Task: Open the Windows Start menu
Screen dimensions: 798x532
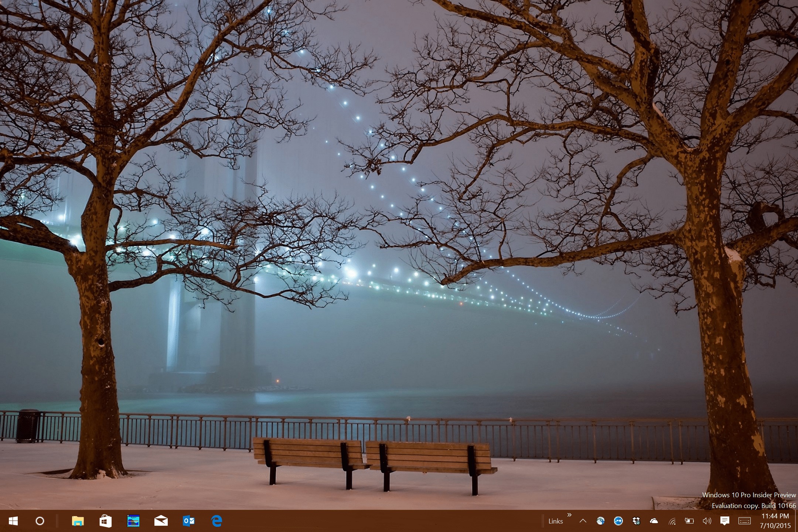Action: 13,521
